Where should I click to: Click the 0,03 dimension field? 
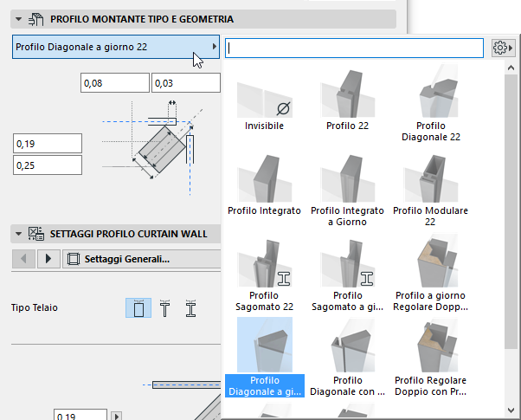pos(186,83)
